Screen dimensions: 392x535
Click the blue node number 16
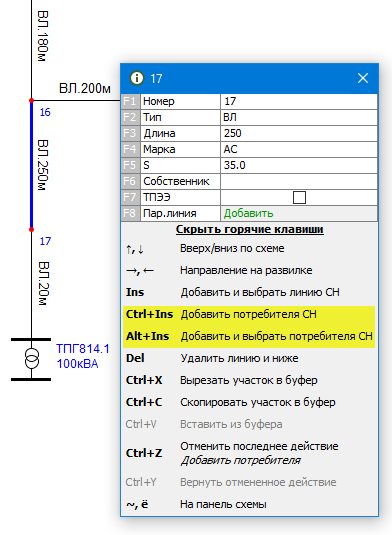(x=45, y=112)
